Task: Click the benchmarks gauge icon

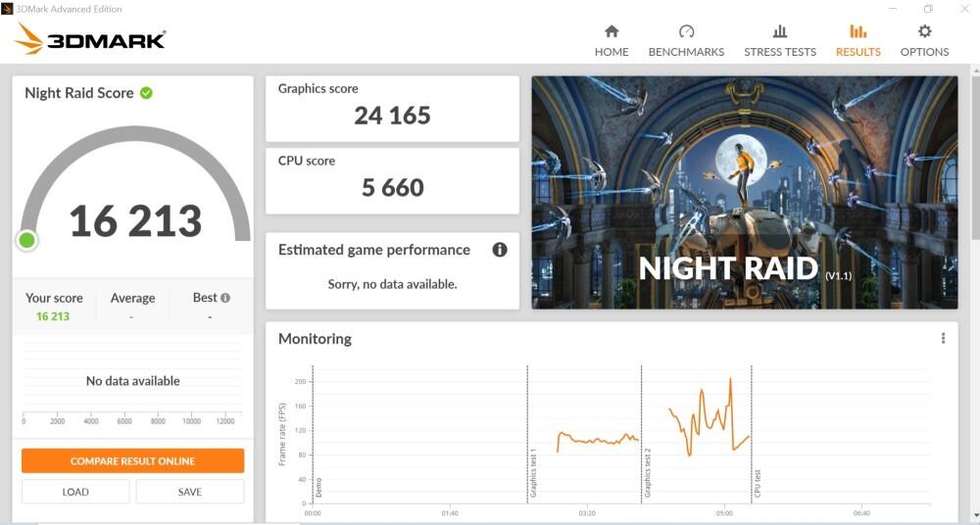Action: pos(686,31)
